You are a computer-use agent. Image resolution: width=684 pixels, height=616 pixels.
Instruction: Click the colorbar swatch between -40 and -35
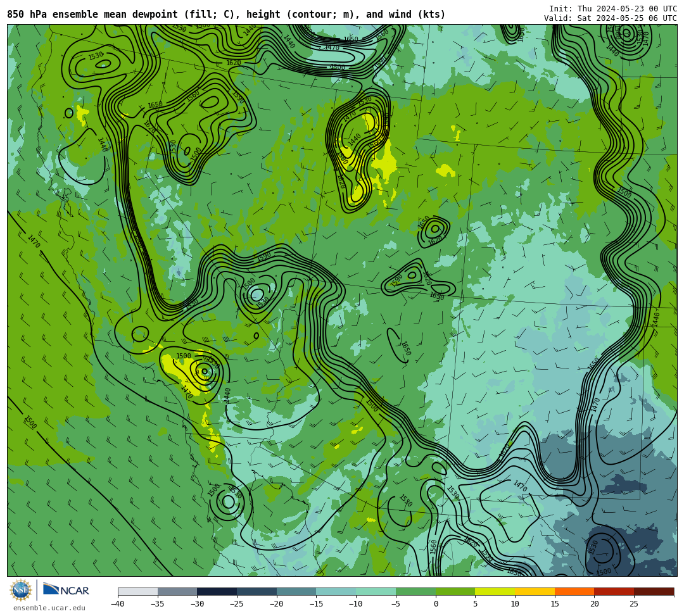pyautogui.click(x=138, y=591)
